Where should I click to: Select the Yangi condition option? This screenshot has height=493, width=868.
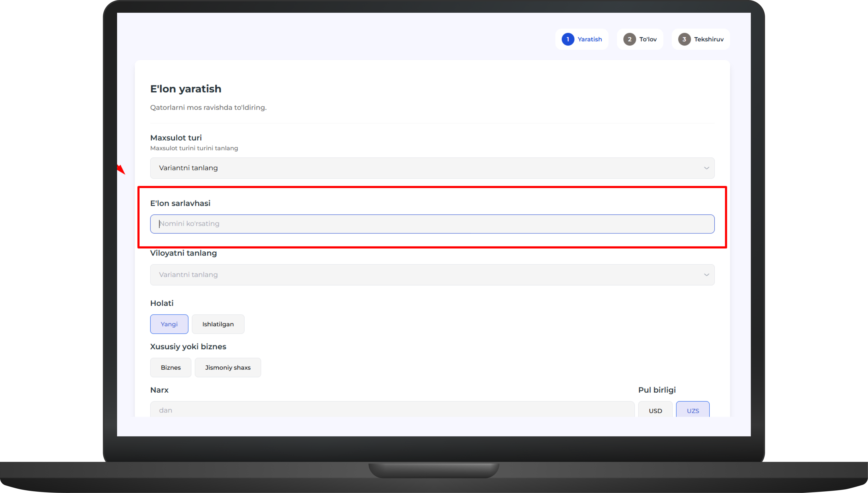[x=169, y=324]
